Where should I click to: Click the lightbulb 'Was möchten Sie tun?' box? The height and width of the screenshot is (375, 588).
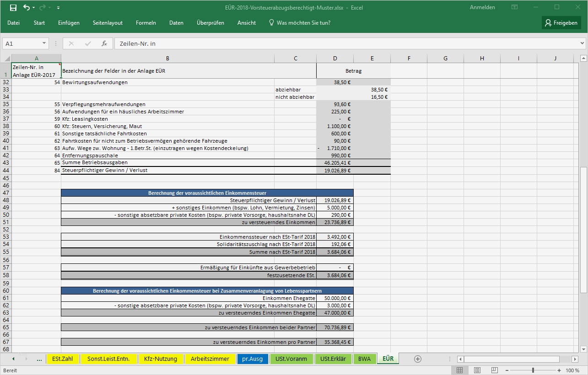(x=299, y=23)
